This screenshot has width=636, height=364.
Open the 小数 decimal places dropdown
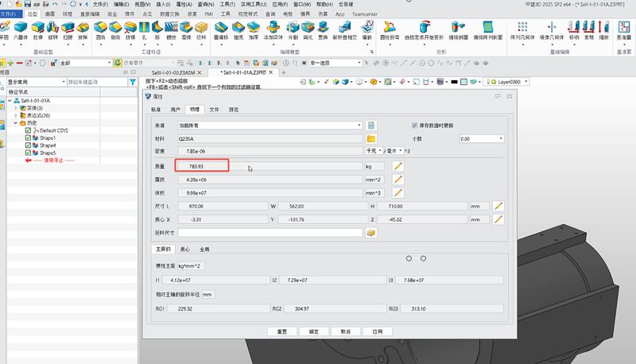click(482, 138)
